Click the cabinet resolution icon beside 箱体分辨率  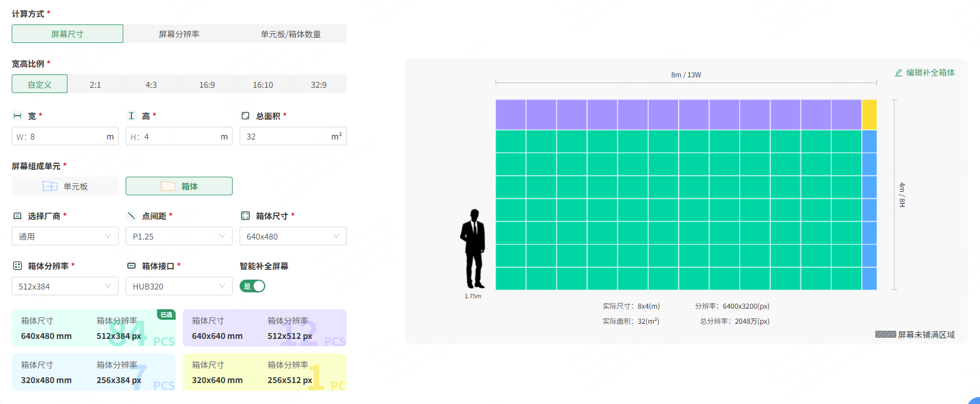[17, 266]
